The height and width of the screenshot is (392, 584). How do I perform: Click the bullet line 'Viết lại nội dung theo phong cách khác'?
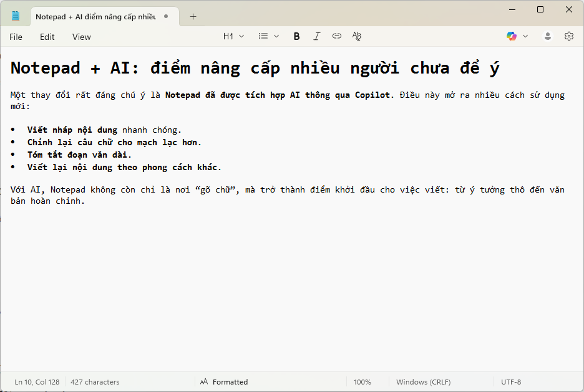[124, 168]
